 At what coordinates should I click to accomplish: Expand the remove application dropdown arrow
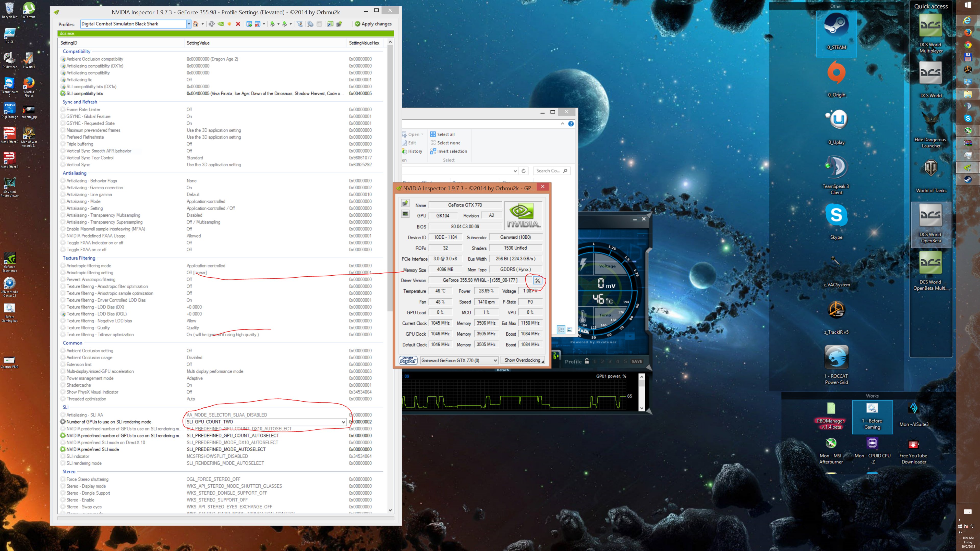[264, 24]
